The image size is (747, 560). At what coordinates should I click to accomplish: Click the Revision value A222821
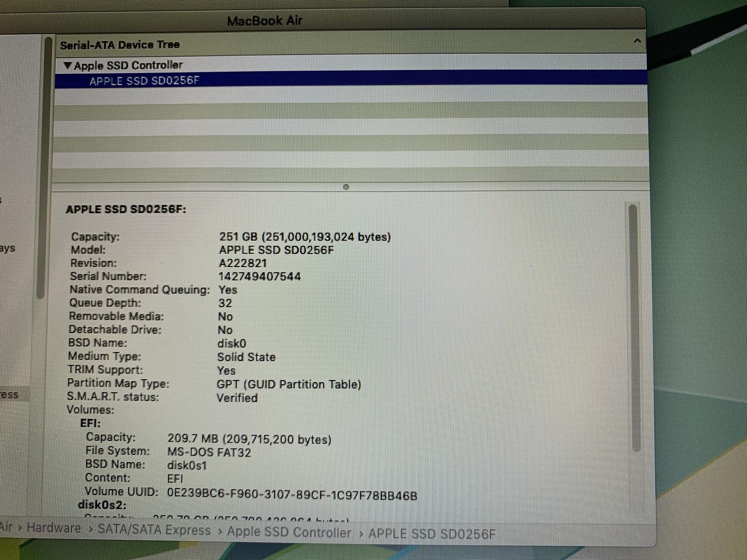click(243, 263)
